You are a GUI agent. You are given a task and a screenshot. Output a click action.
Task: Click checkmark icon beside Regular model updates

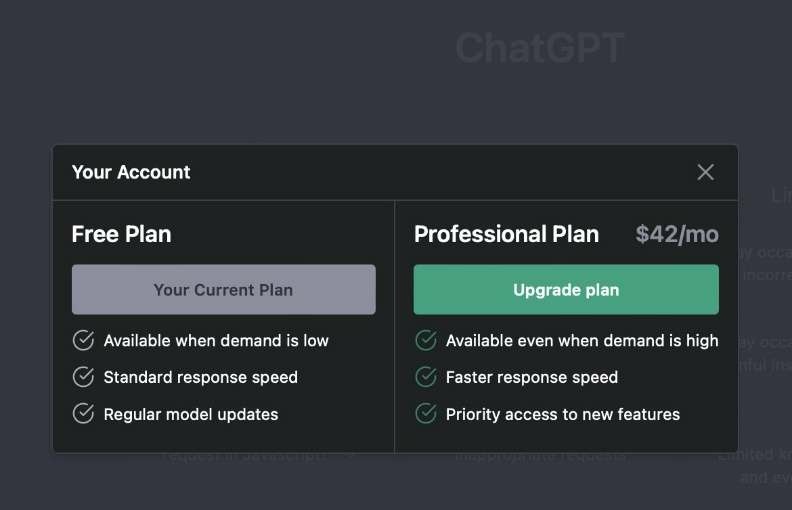[x=83, y=414]
